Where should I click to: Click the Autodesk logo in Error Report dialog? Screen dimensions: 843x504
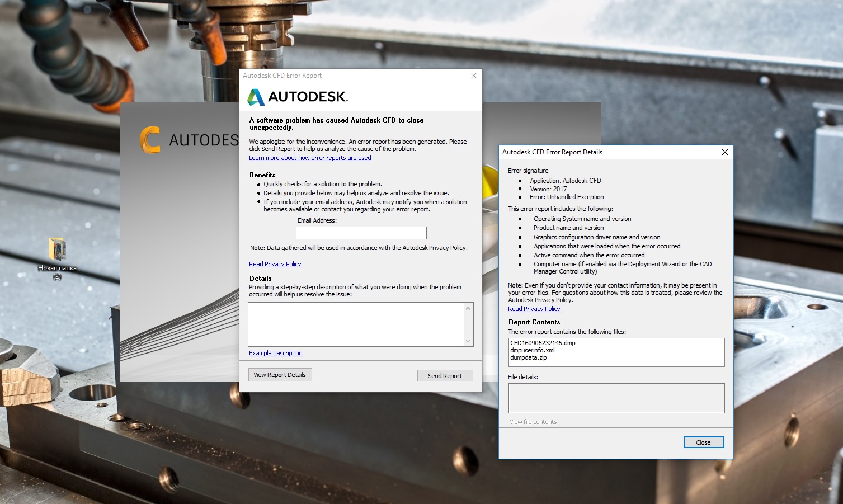coord(297,97)
